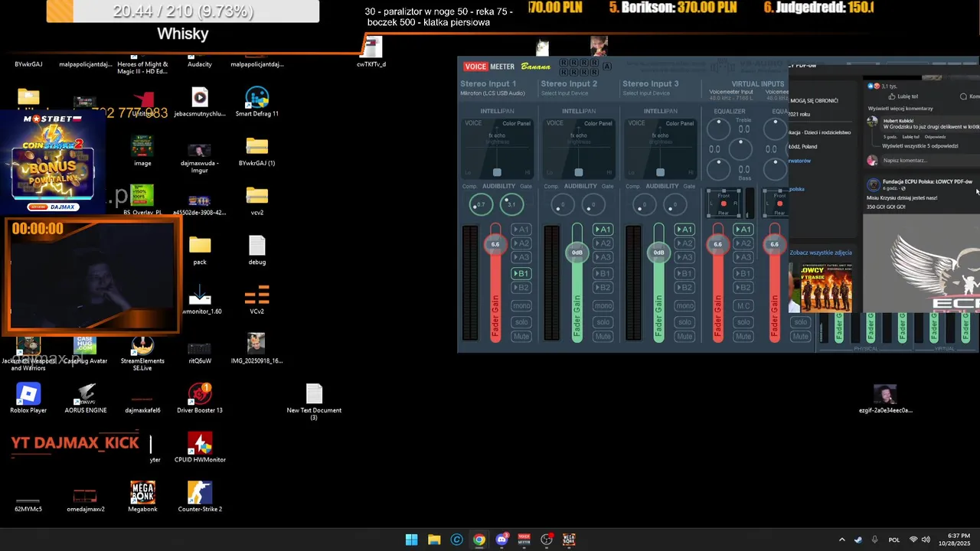Viewport: 980px width, 551px height.
Task: Click Wyświetl więcej komentarzy link
Action: click(x=900, y=109)
